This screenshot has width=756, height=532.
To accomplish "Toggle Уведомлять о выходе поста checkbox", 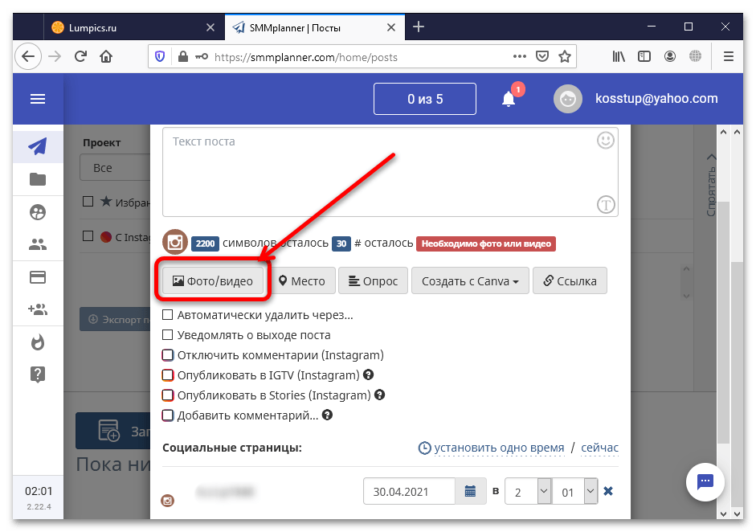I will pos(168,335).
